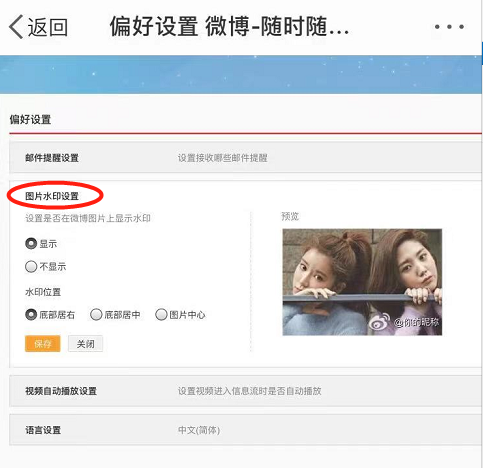The width and height of the screenshot is (483, 468).
Task: Click the watermark preview image
Action: click(362, 282)
